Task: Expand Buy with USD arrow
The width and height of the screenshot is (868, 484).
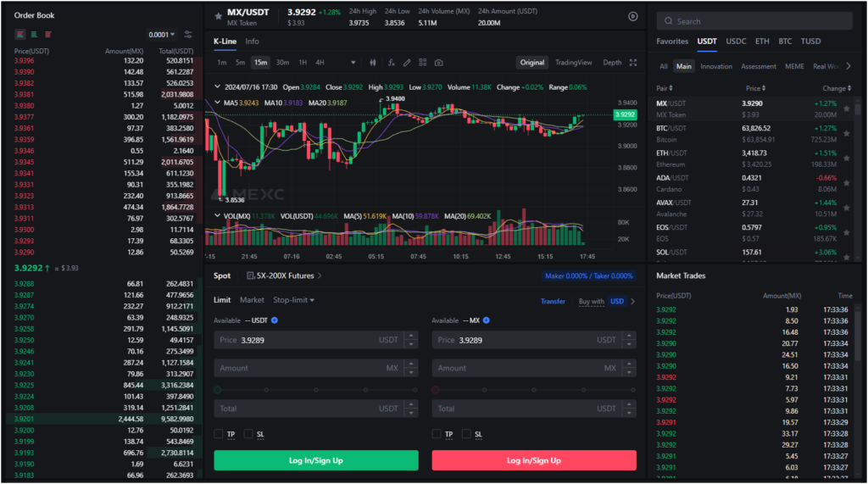Action: (632, 301)
